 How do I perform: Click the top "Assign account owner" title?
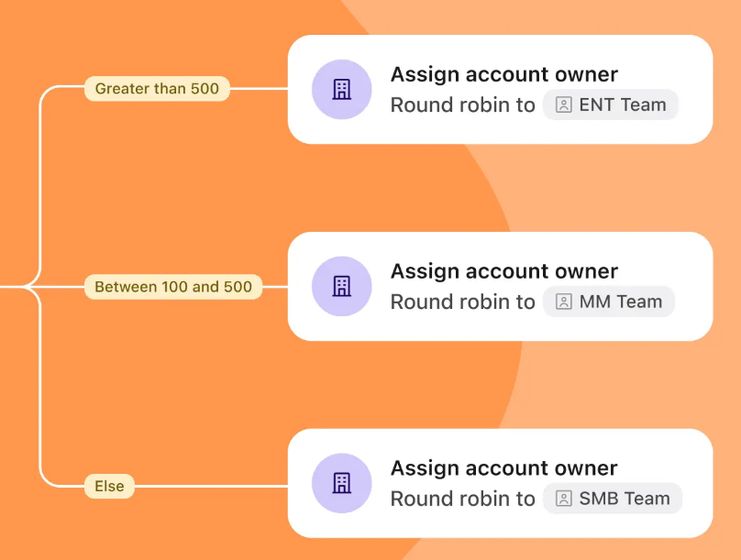[503, 74]
